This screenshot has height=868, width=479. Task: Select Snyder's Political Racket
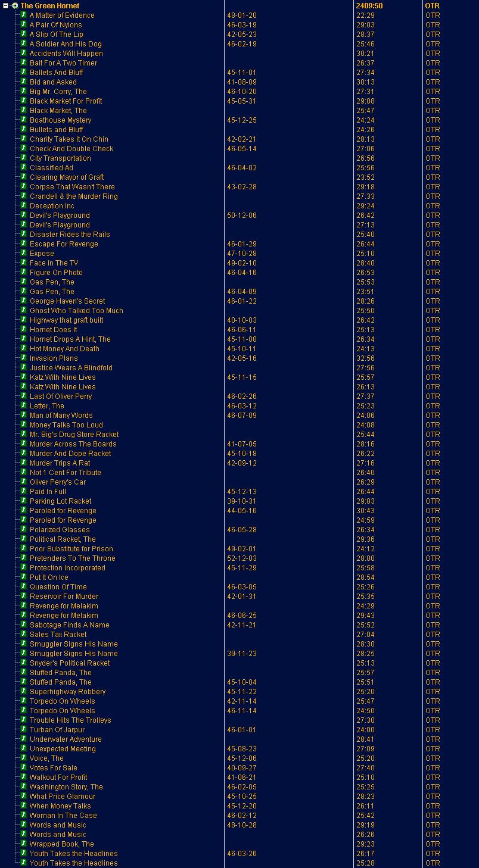[70, 663]
